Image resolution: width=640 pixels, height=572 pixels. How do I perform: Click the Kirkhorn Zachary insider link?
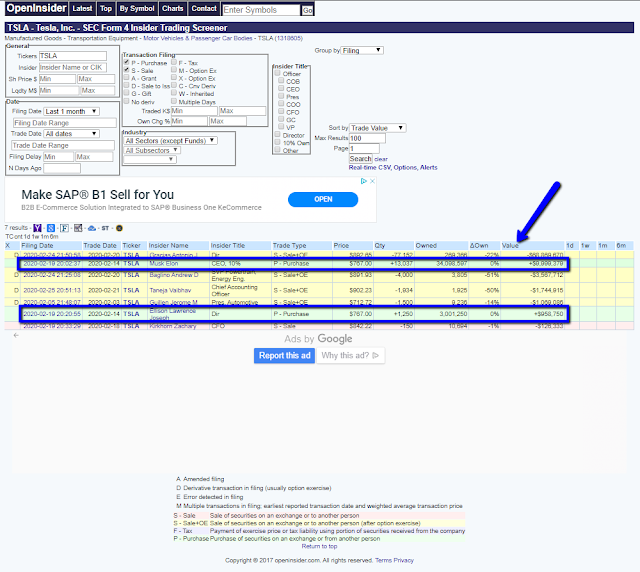[173, 326]
